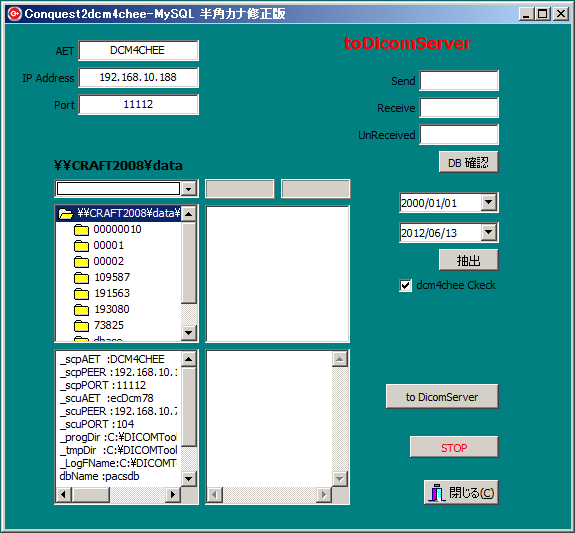Open the 2000/01/01 start date dropdown

[489, 202]
